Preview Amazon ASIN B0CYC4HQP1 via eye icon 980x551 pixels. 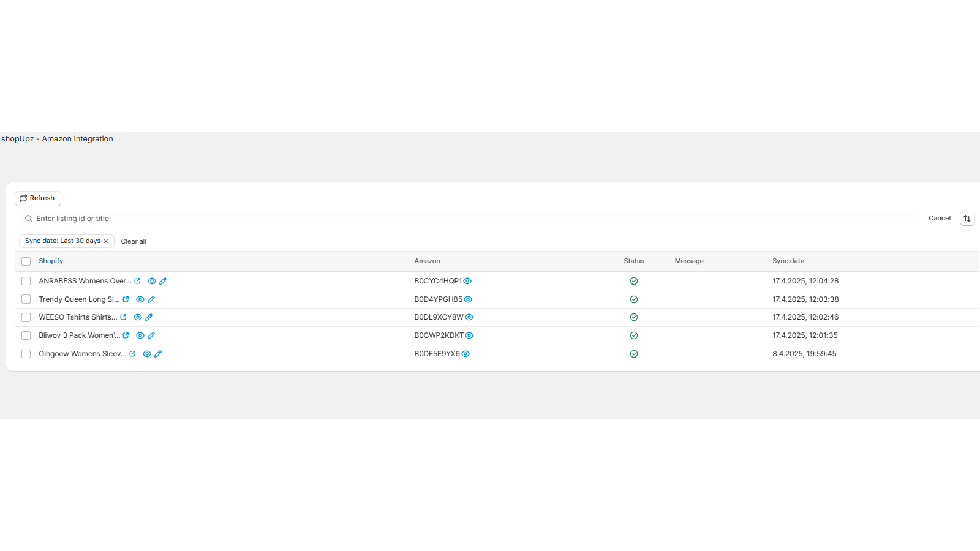click(467, 280)
